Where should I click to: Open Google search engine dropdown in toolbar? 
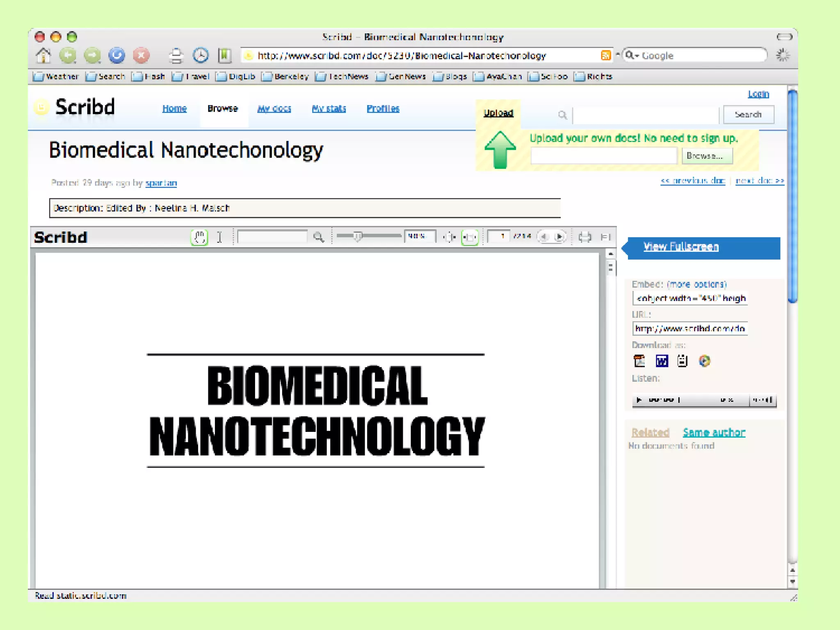[632, 55]
